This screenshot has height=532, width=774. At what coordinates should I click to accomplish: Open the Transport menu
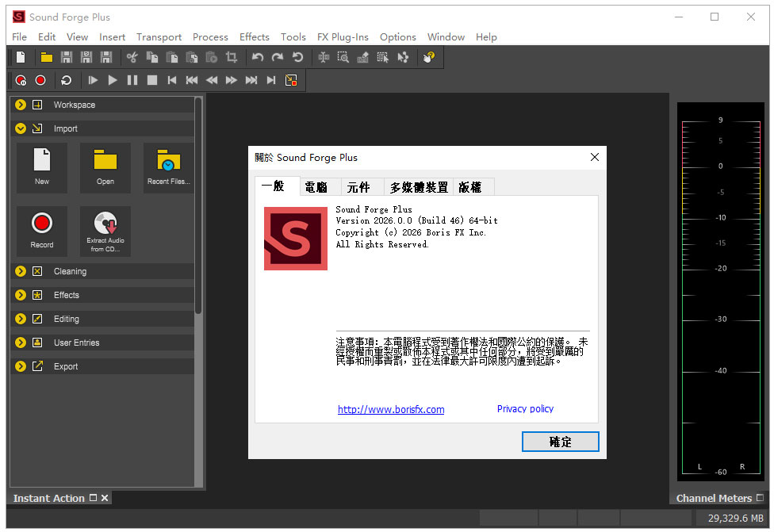click(x=159, y=37)
